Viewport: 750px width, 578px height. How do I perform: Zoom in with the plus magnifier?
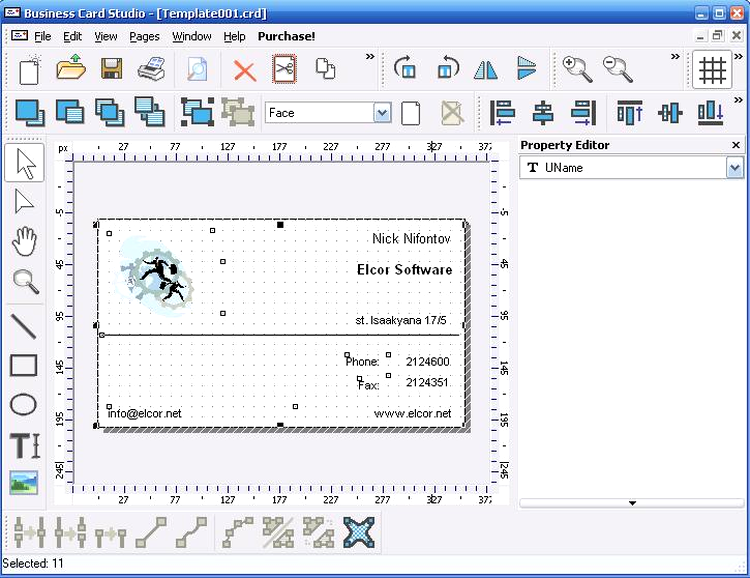point(577,69)
